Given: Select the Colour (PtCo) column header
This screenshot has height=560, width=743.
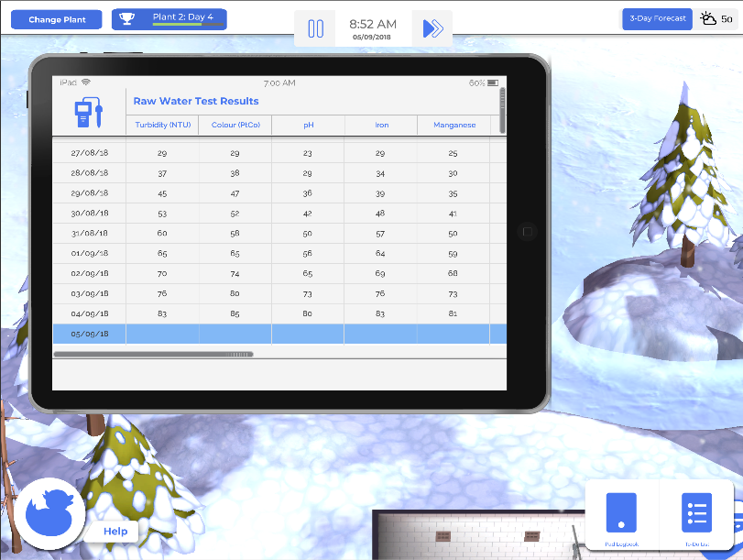Looking at the screenshot, I should 235,125.
